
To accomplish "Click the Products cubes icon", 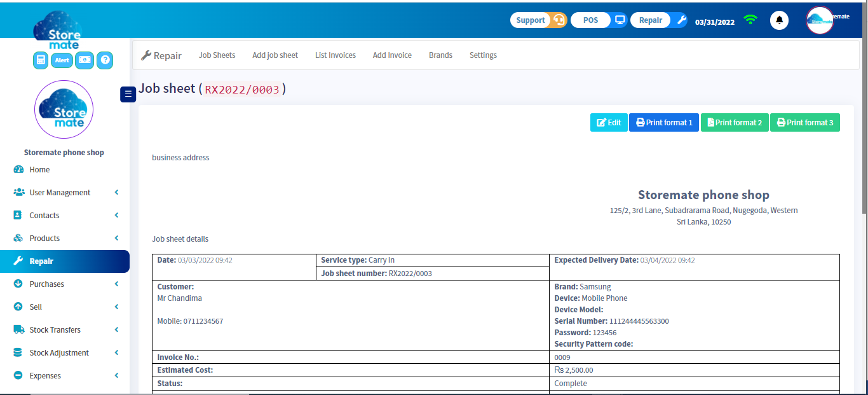I will pyautogui.click(x=18, y=238).
